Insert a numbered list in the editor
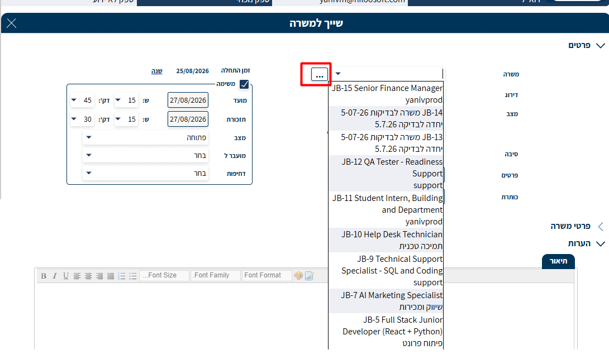This screenshot has height=364, width=609. [x=122, y=276]
